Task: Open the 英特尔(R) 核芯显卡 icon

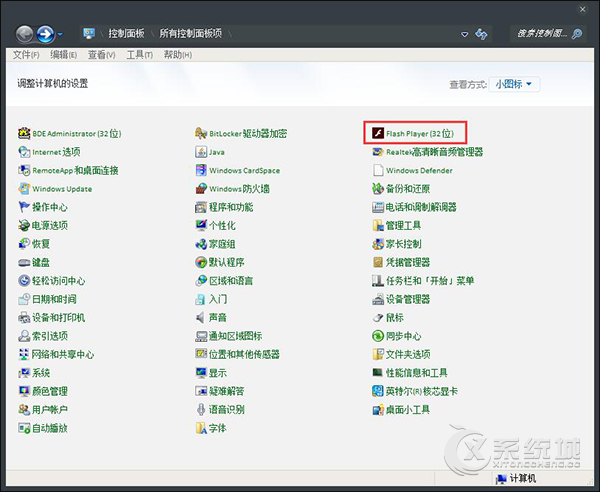Action: 378,391
